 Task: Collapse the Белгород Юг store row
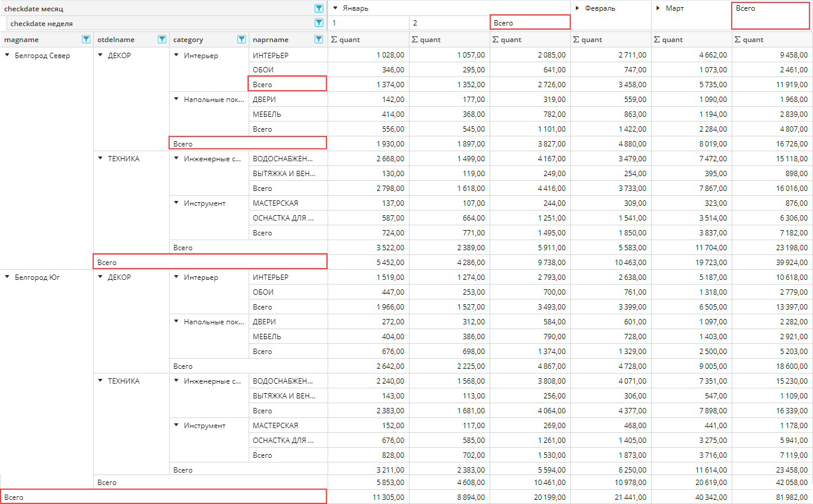(7, 277)
